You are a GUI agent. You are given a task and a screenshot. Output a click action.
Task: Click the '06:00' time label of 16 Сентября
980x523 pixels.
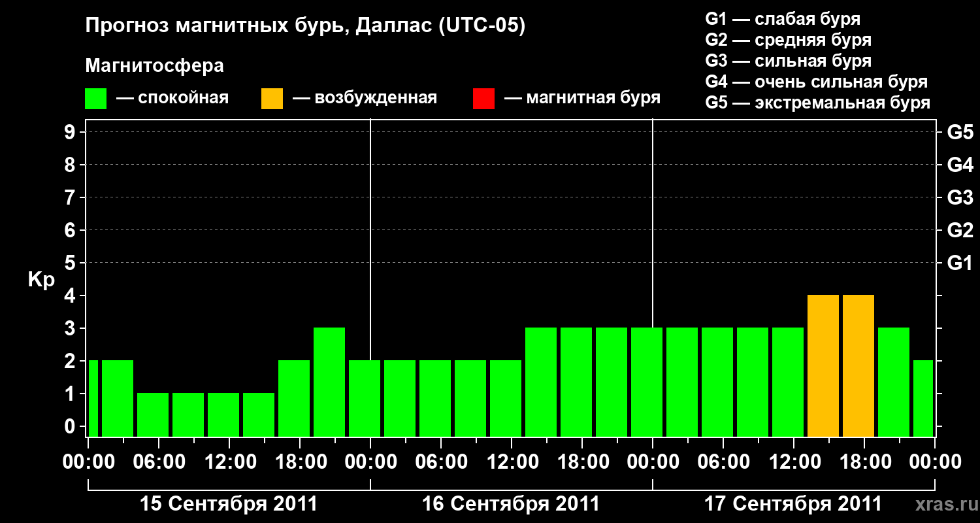(x=441, y=462)
